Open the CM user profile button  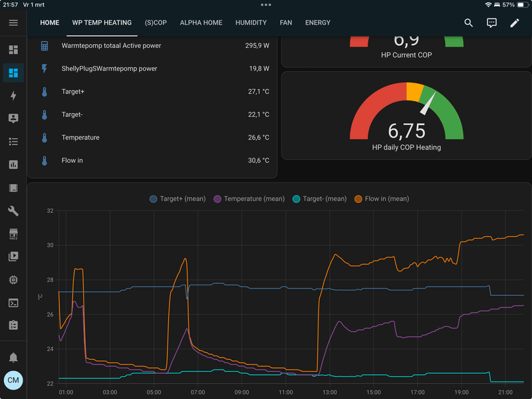pyautogui.click(x=13, y=380)
